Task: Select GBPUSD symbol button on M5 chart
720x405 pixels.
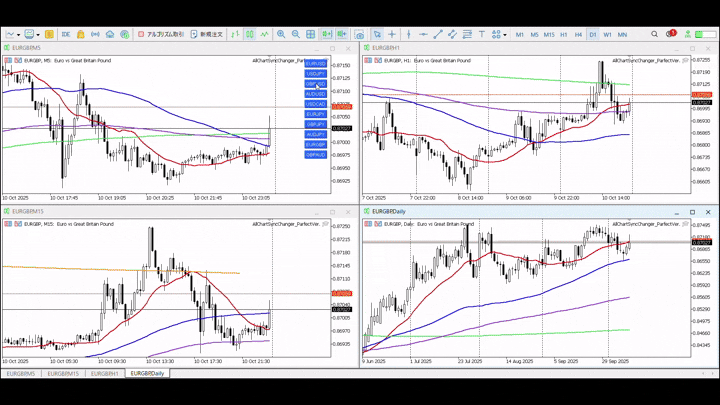Action: pos(315,84)
